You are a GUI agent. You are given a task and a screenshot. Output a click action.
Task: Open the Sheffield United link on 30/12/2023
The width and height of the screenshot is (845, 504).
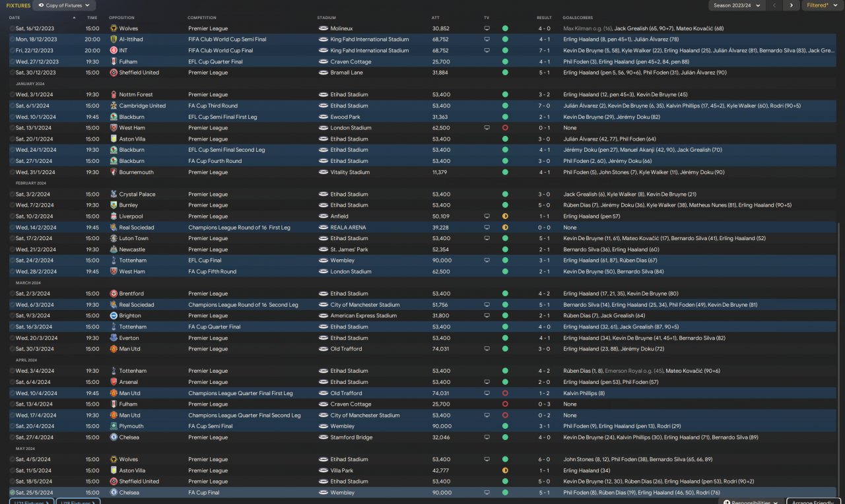[139, 73]
